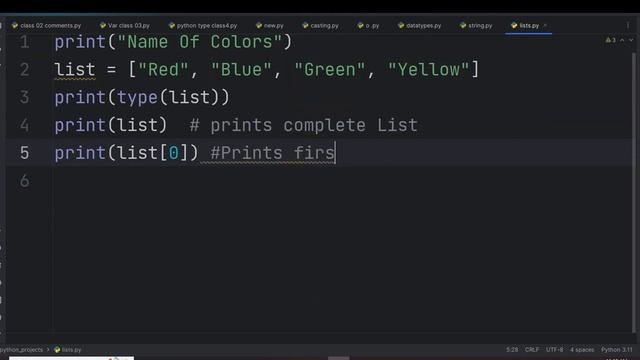Close the lists.py tab
Image resolution: width=640 pixels, height=360 pixels.
coord(545,25)
